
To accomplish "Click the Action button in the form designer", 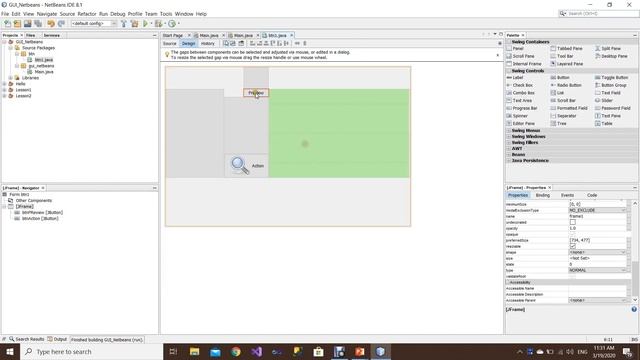I will pos(247,166).
